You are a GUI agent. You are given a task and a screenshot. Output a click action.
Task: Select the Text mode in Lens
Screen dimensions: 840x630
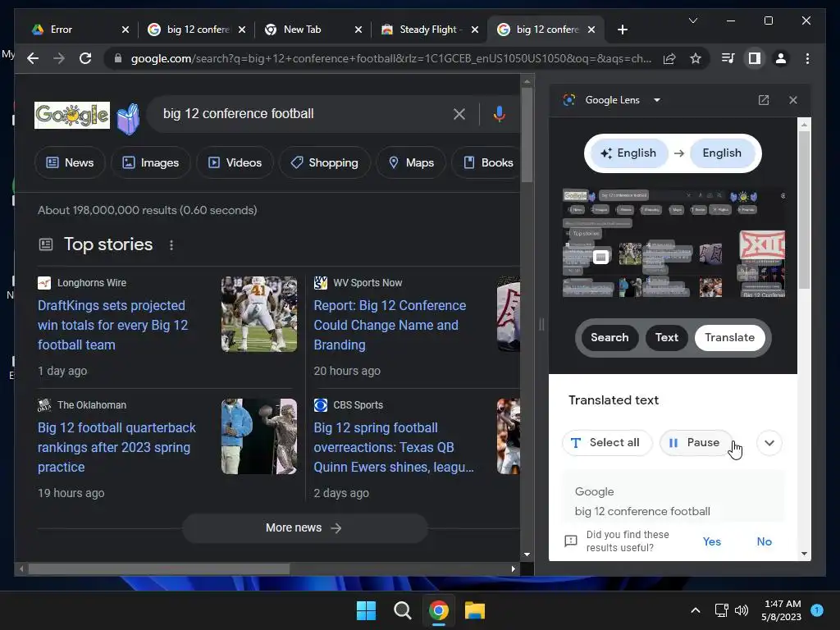[x=666, y=337]
